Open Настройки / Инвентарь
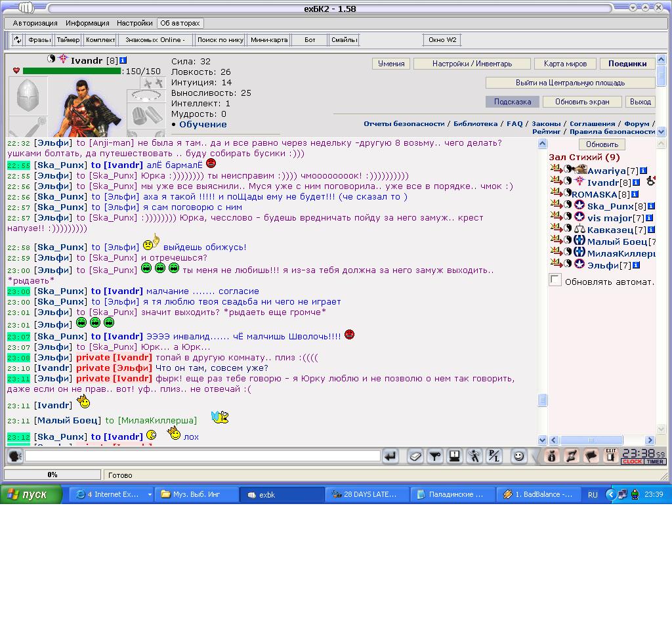 pos(472,64)
